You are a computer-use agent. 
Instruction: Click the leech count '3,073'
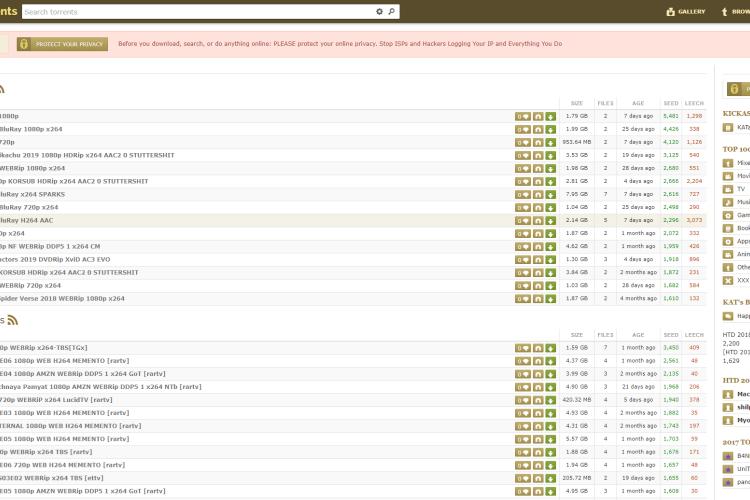694,221
